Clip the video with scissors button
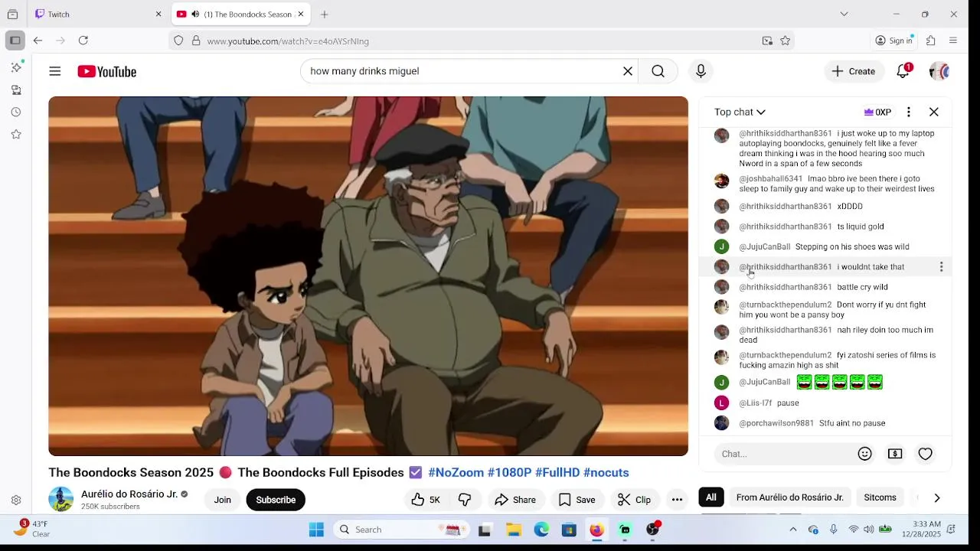 coord(634,500)
